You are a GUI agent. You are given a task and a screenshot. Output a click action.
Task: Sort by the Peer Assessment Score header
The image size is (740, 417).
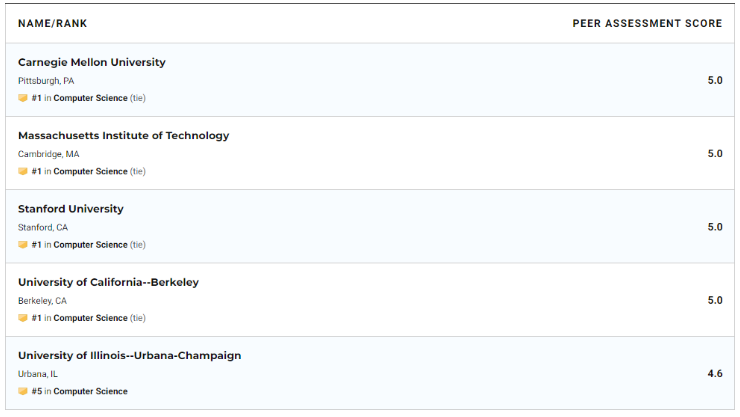[x=647, y=23]
